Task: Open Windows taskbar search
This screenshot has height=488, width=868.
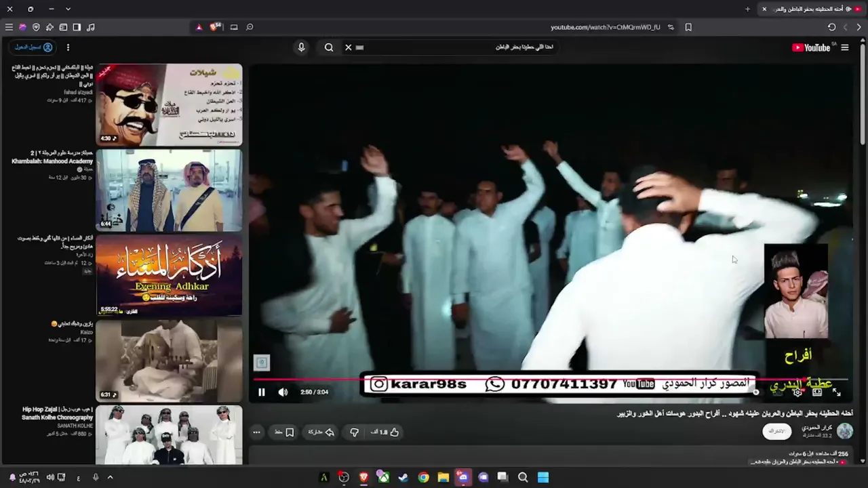Action: 523,477
